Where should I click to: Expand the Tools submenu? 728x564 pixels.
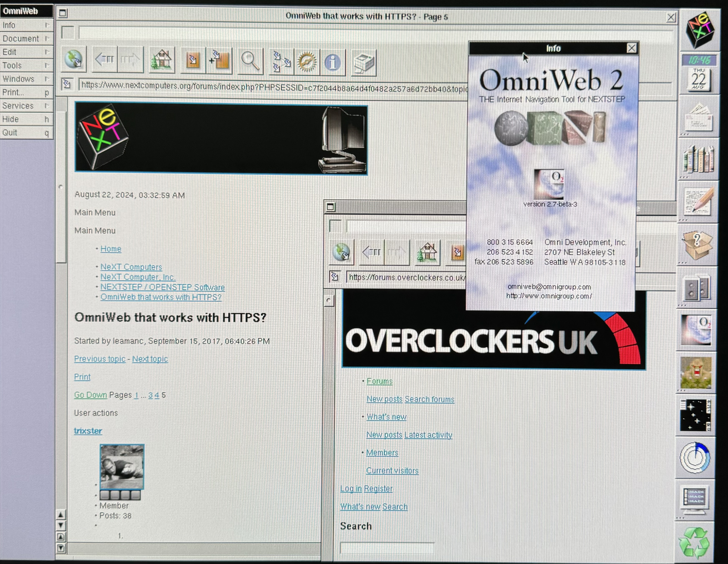click(26, 65)
